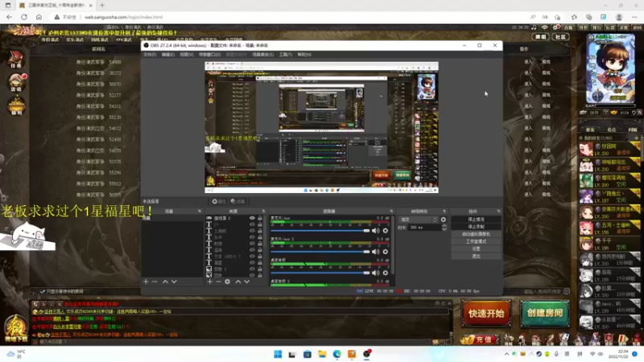Move source down in sources list
Viewport: 644px width, 362px height.
click(x=247, y=282)
